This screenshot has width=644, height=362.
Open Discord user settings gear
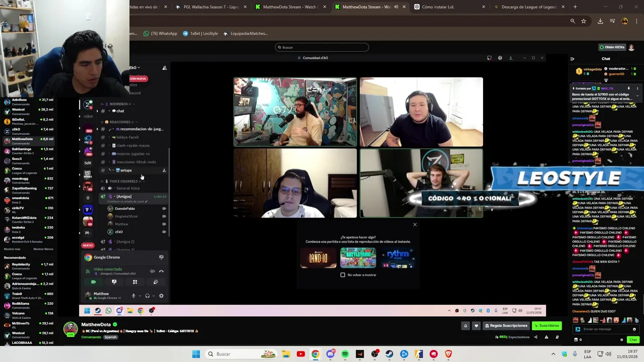(161, 296)
